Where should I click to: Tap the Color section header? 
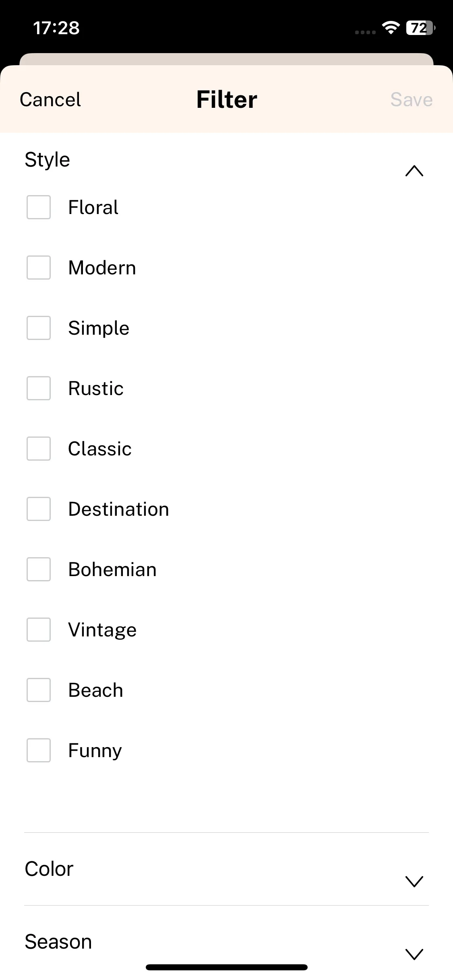226,869
